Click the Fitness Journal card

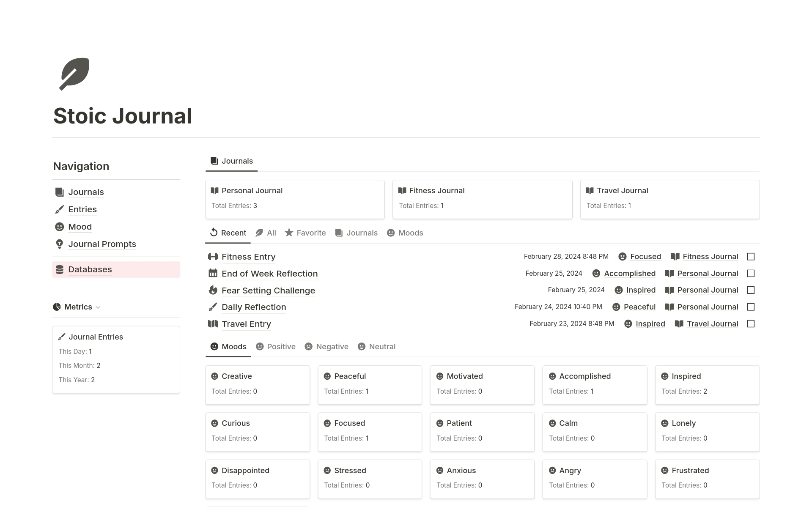(x=483, y=197)
